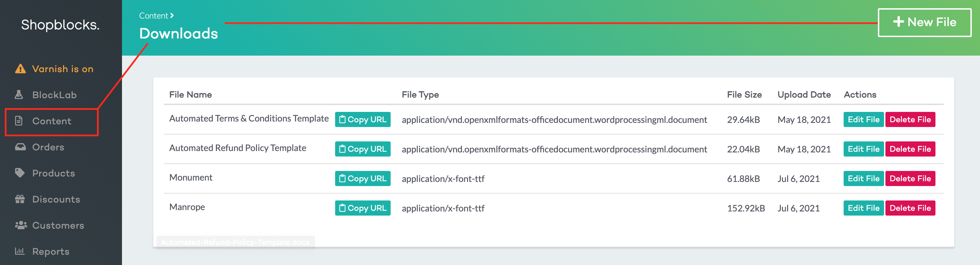Click the Manrope row's Jul 6, 2021 date
The width and height of the screenshot is (980, 265).
(x=798, y=208)
